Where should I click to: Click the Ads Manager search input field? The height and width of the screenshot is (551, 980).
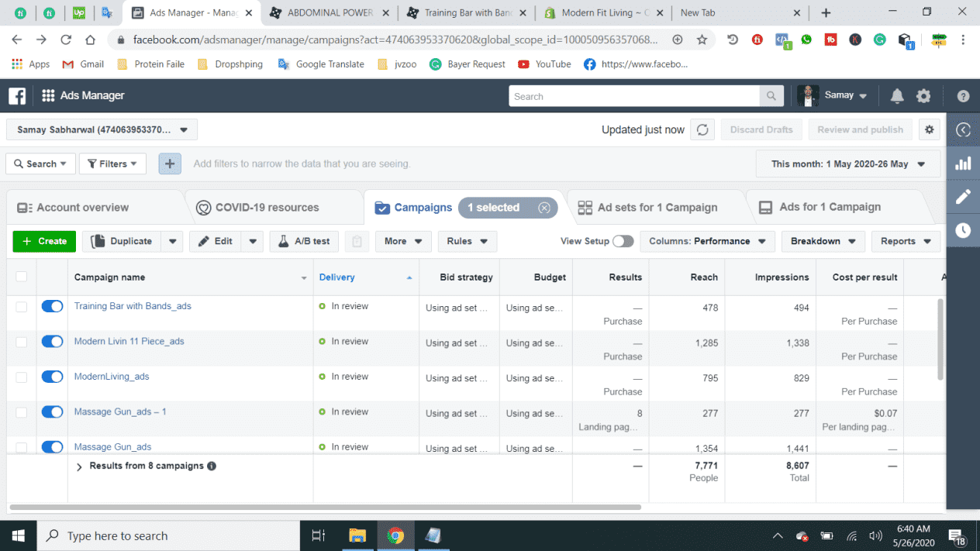tap(634, 96)
